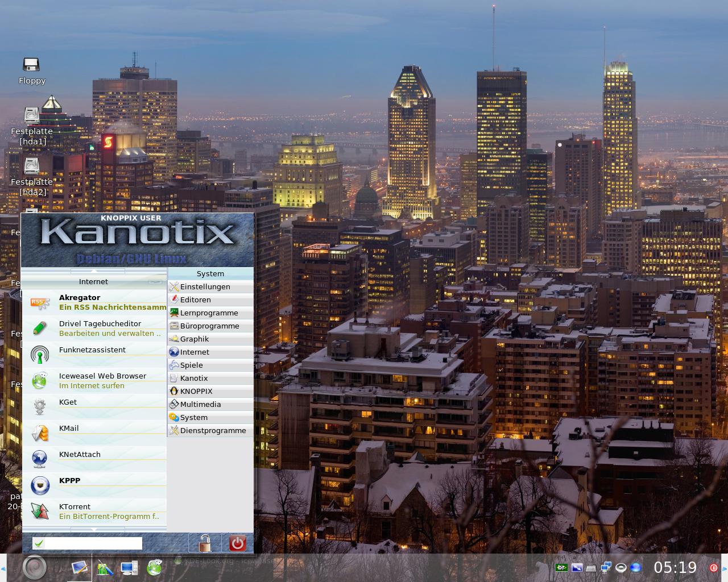Launch Iceweasel Web Browser
The width and height of the screenshot is (728, 582).
tap(94, 381)
